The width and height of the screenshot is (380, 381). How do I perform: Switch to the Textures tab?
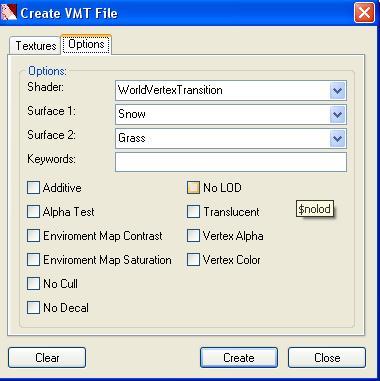tap(35, 46)
